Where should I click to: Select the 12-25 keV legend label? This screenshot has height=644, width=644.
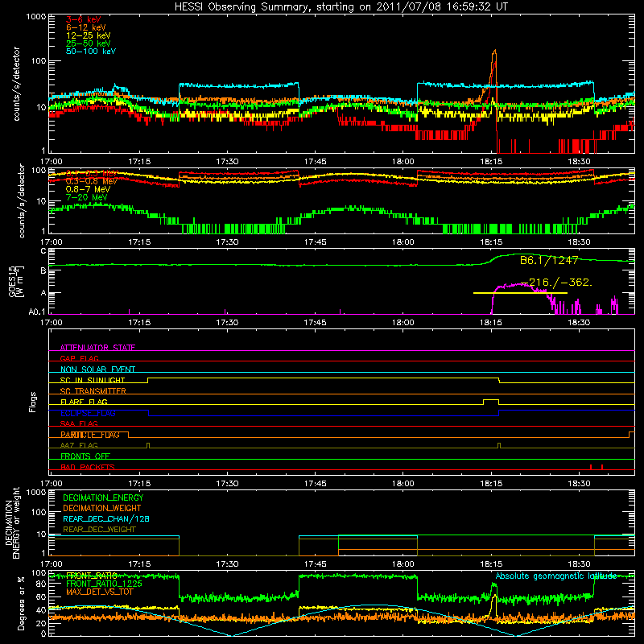point(88,35)
